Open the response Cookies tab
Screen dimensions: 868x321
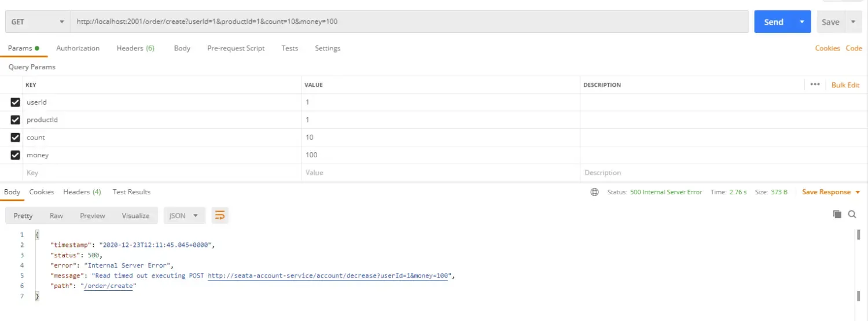tap(42, 192)
